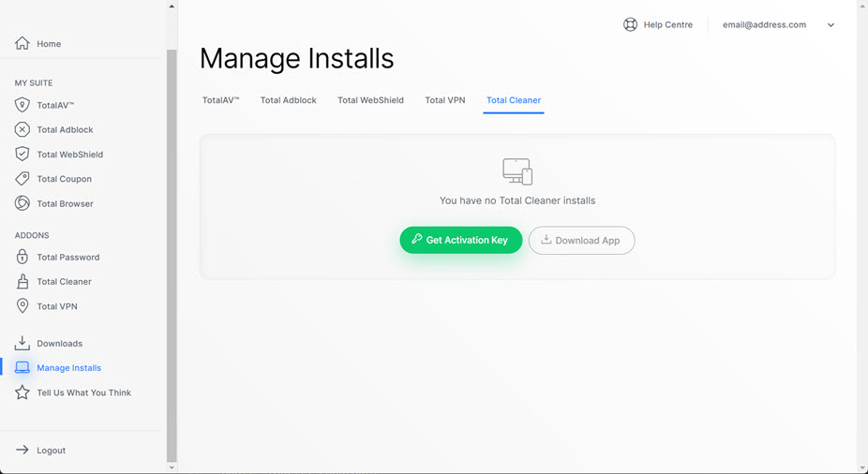Click the Get Activation Key button
Viewport: 868px width, 474px height.
[461, 240]
